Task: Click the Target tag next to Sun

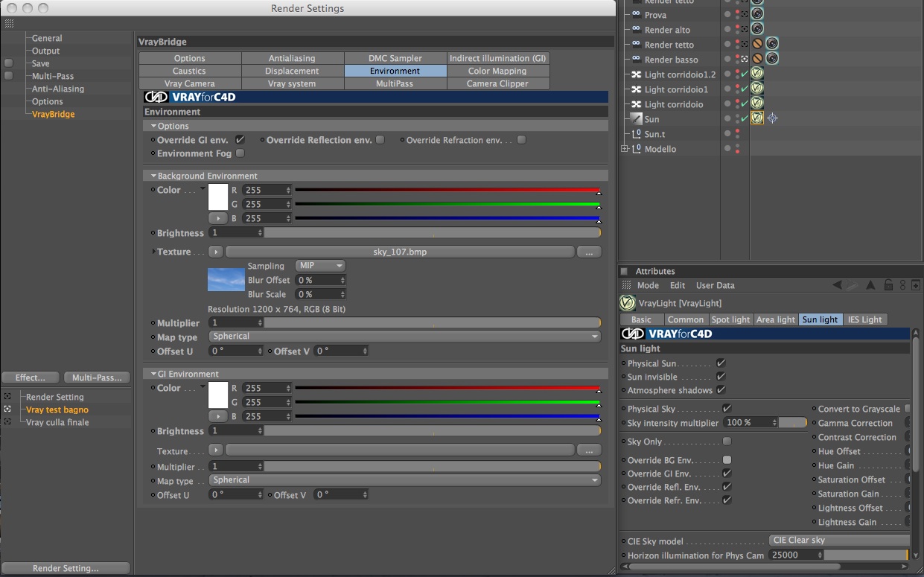Action: click(x=772, y=118)
